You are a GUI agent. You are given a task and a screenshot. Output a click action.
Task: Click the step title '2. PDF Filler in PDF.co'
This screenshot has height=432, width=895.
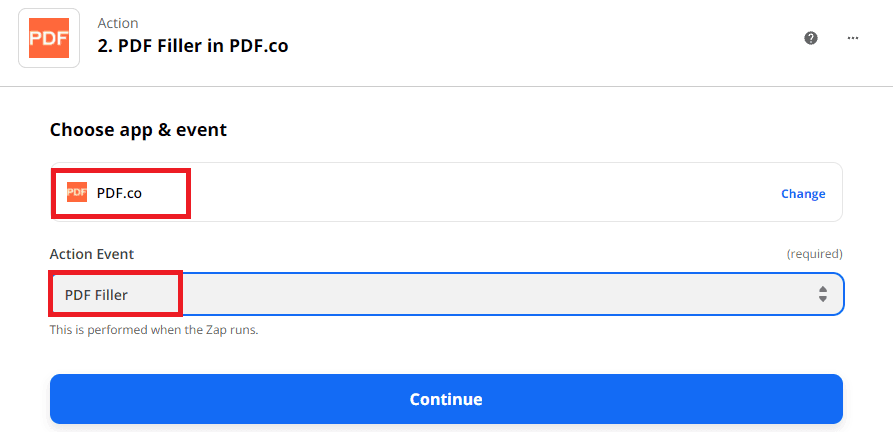(x=193, y=46)
